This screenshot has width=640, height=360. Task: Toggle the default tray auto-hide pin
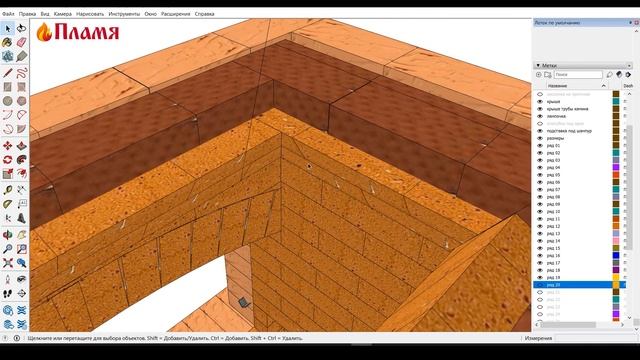[631, 23]
